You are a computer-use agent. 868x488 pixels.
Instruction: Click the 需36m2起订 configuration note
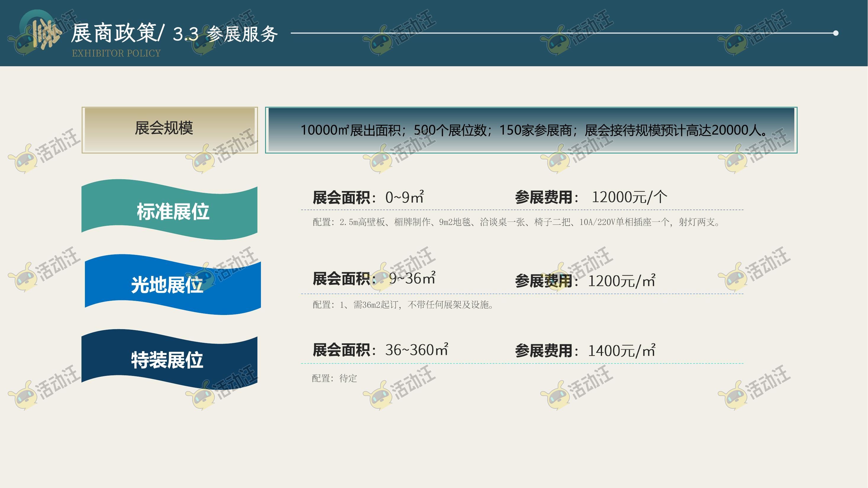pos(403,305)
